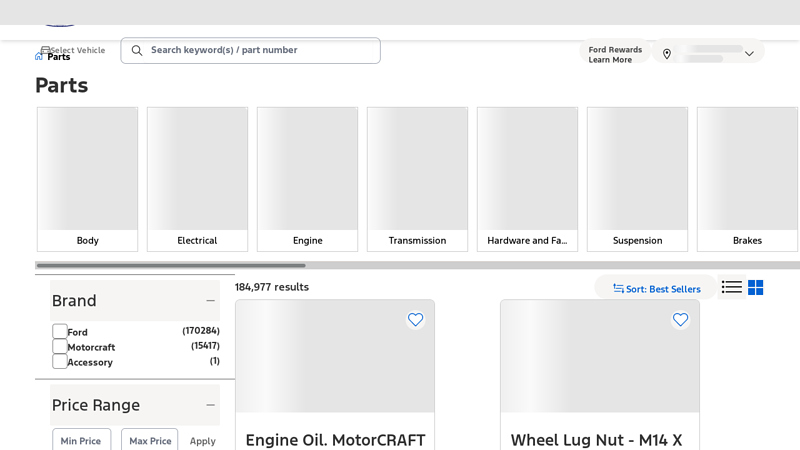Click the Select Vehicle car icon
The height and width of the screenshot is (450, 800).
pos(45,49)
